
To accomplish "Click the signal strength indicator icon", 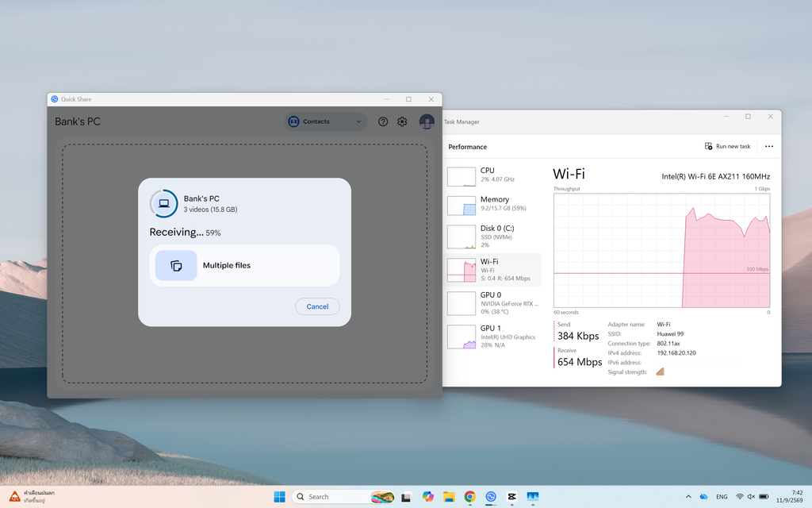I will click(660, 371).
